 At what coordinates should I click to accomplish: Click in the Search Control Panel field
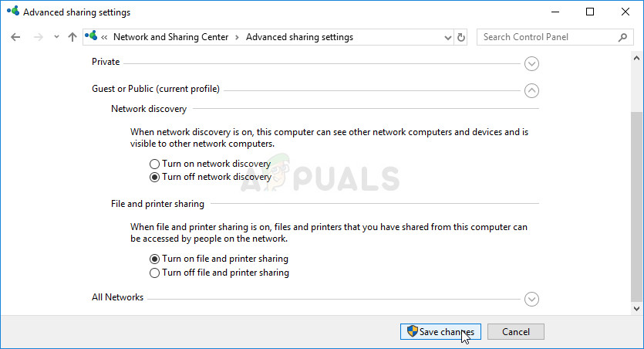click(x=548, y=37)
